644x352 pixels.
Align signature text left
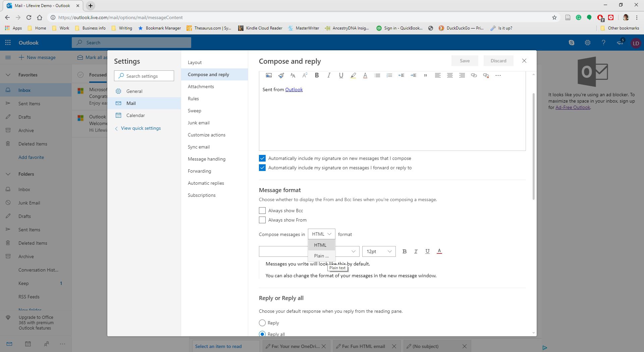pyautogui.click(x=438, y=75)
